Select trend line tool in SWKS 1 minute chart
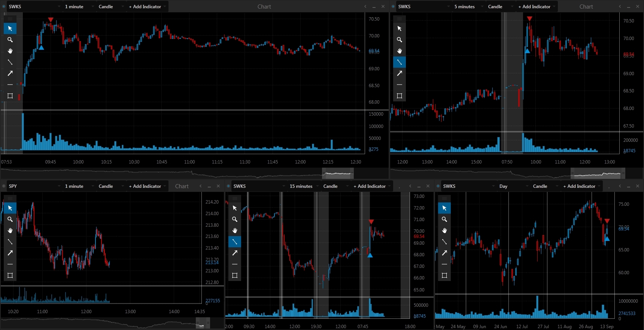The image size is (644, 330). tap(10, 62)
